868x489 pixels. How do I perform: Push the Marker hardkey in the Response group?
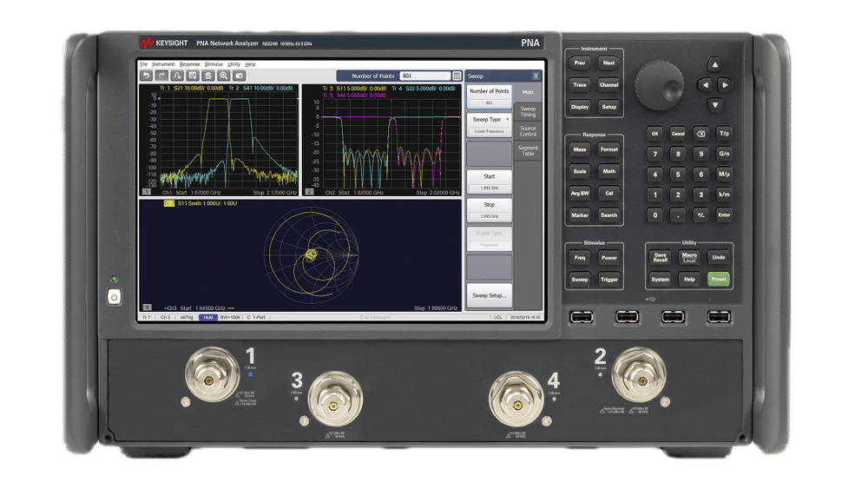click(580, 215)
